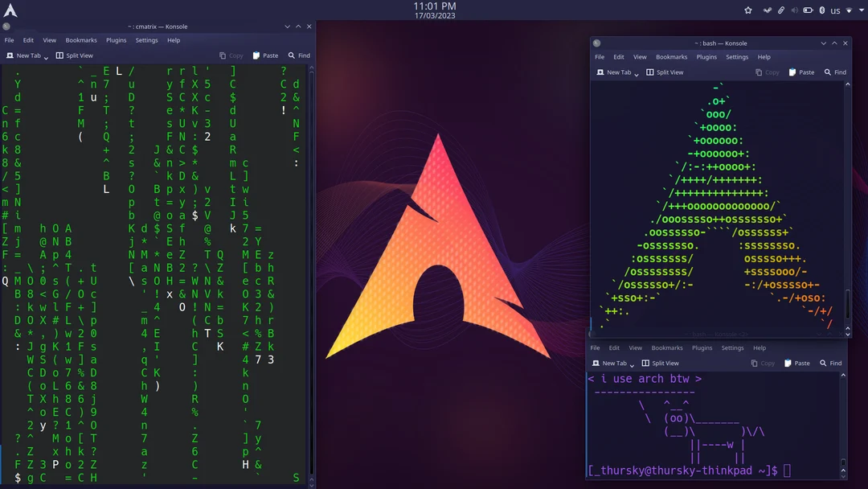Open the Bookmarks menu in the cmatrix Konsole

[x=81, y=39]
